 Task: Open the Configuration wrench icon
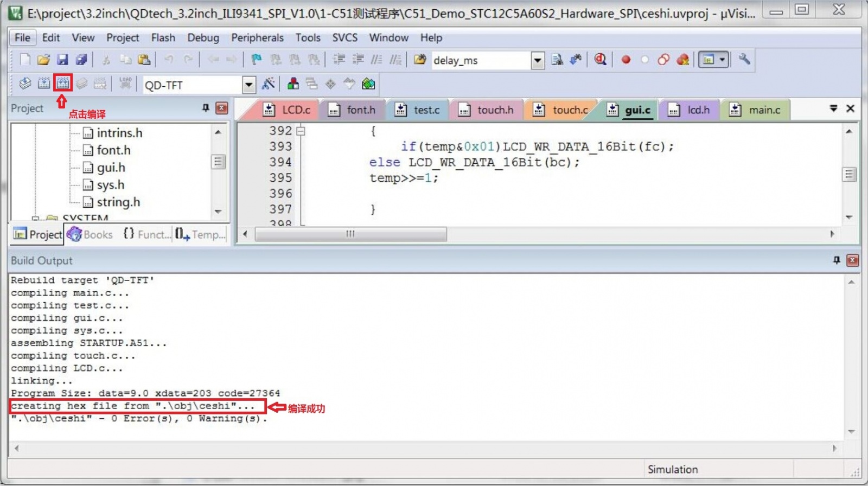[744, 60]
